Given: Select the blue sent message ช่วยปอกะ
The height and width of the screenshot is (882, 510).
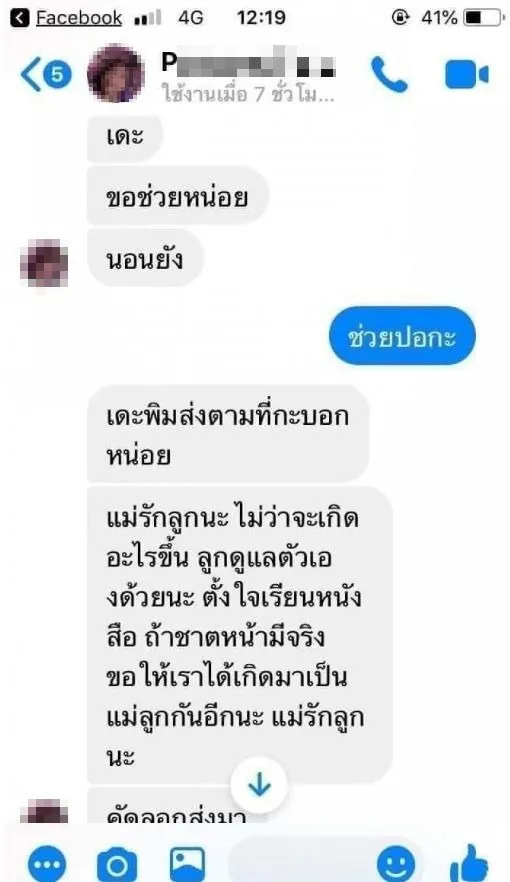Looking at the screenshot, I should (x=402, y=336).
